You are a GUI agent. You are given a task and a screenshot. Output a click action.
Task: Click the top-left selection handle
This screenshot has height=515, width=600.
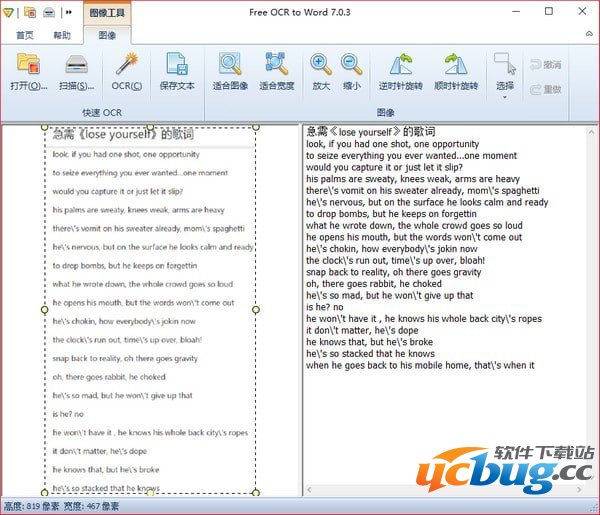point(44,127)
